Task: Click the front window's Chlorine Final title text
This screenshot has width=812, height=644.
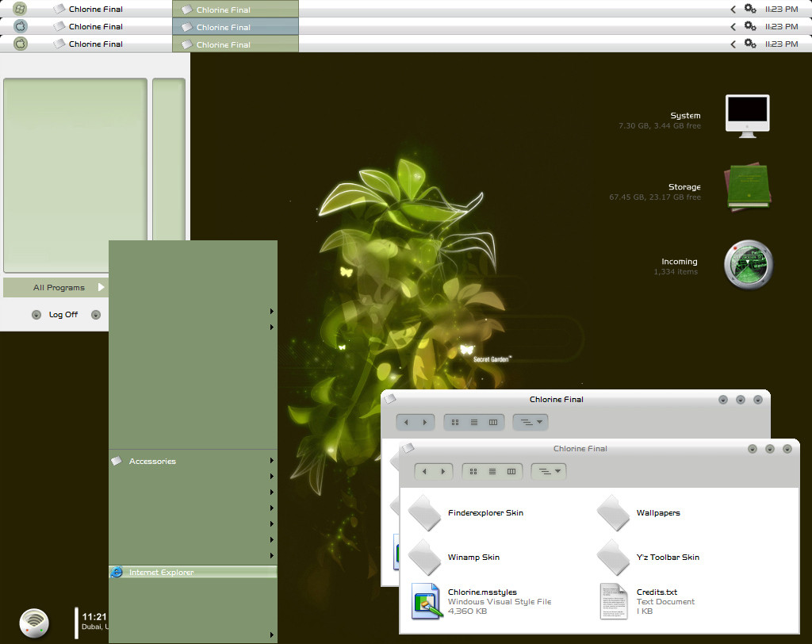Action: click(x=580, y=449)
